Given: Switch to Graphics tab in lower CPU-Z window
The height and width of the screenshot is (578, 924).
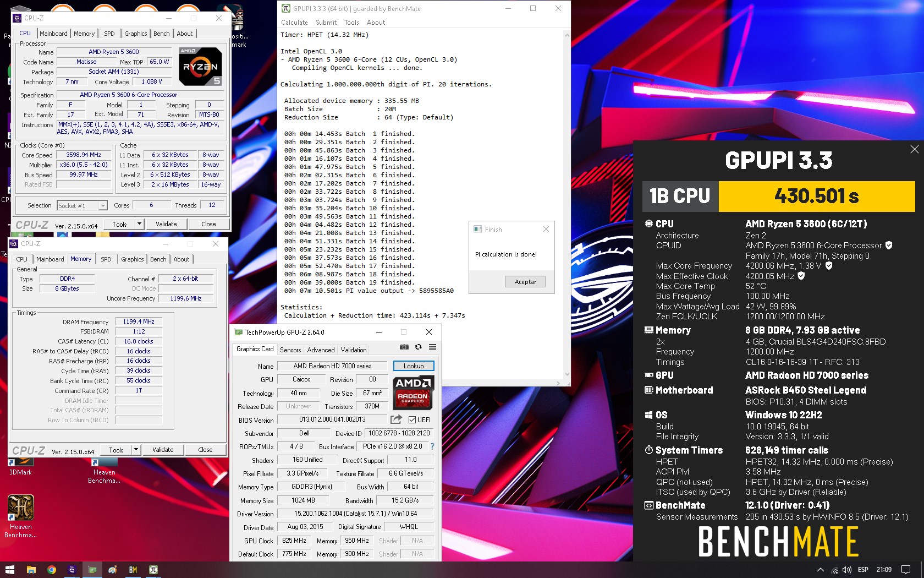Looking at the screenshot, I should tap(133, 259).
